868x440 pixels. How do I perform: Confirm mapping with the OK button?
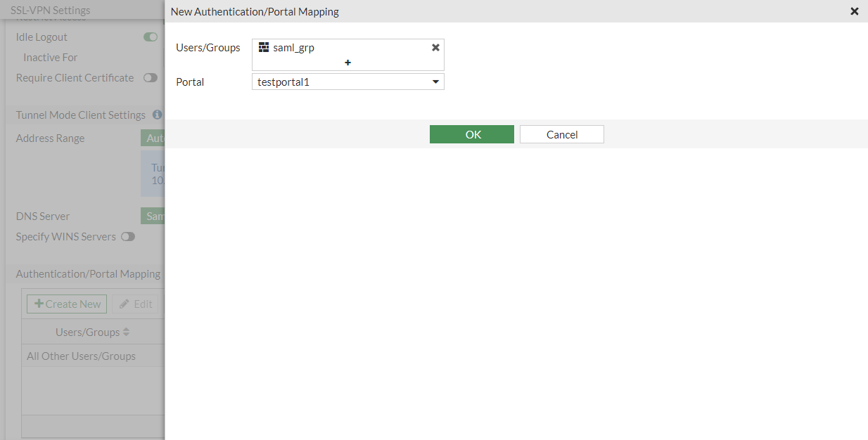pos(472,134)
